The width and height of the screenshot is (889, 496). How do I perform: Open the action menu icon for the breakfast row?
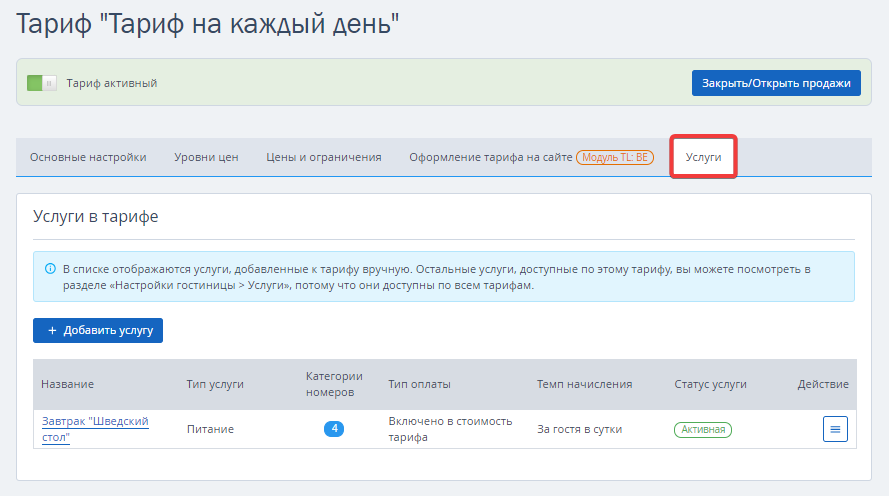[835, 429]
